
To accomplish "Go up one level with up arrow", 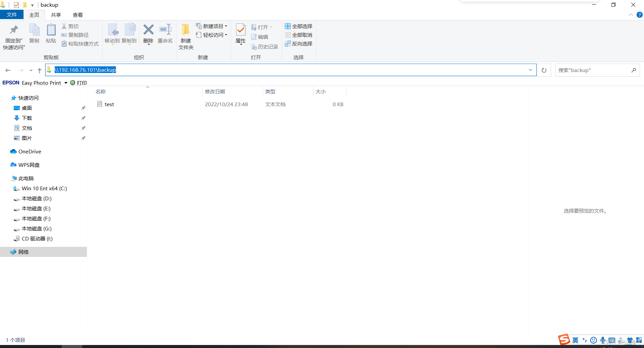I will (x=40, y=70).
